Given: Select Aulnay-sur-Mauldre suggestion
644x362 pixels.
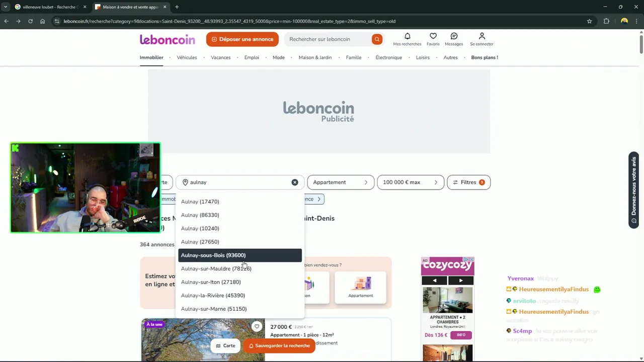Looking at the screenshot, I should [x=240, y=268].
